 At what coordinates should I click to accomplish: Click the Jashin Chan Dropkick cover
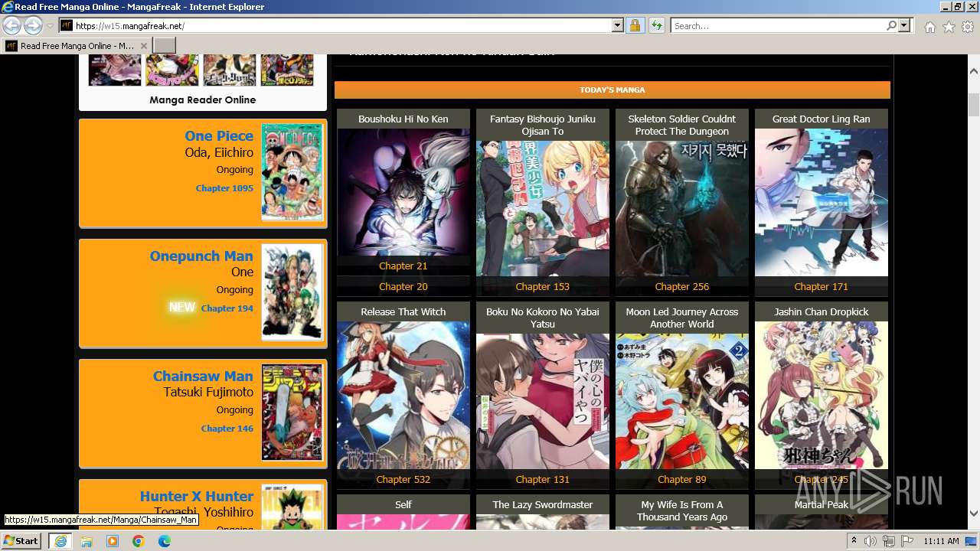[x=822, y=396]
